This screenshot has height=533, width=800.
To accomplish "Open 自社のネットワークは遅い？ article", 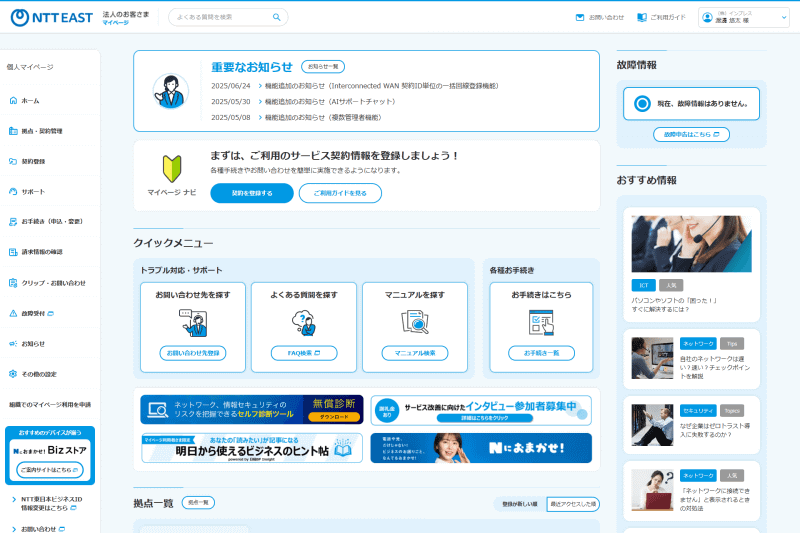I will [x=715, y=368].
